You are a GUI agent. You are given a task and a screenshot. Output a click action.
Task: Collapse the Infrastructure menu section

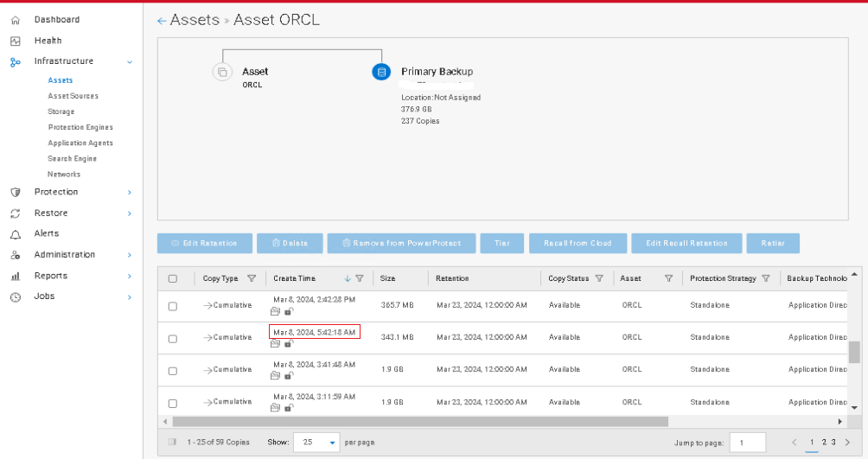click(130, 61)
